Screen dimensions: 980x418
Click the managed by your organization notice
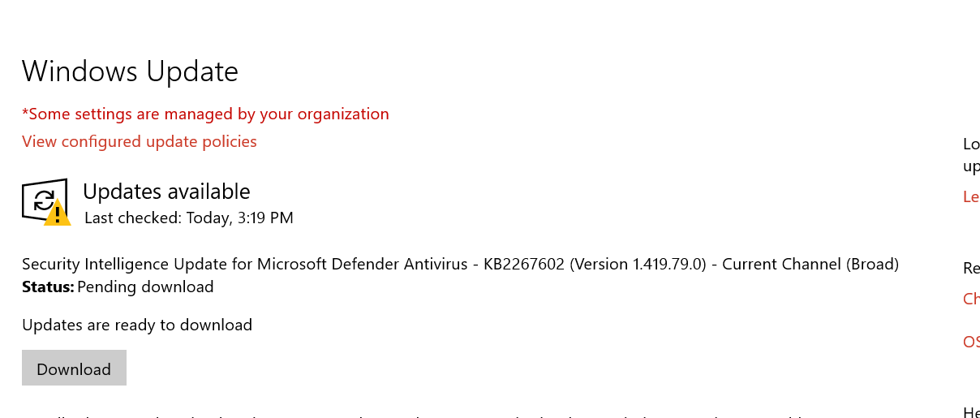pos(205,114)
